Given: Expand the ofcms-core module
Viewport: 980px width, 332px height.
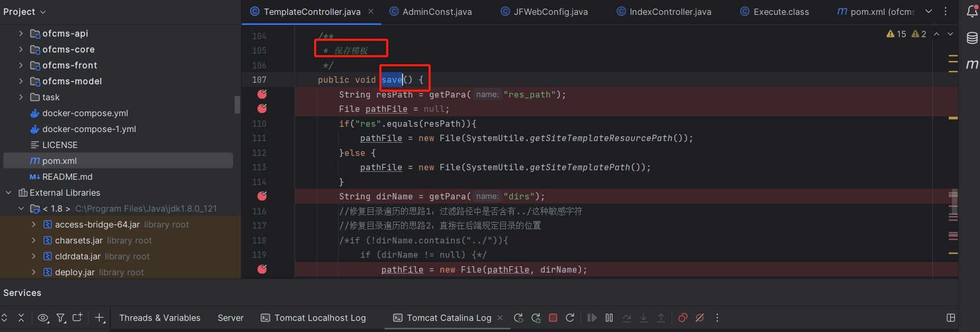Looking at the screenshot, I should tap(21, 49).
